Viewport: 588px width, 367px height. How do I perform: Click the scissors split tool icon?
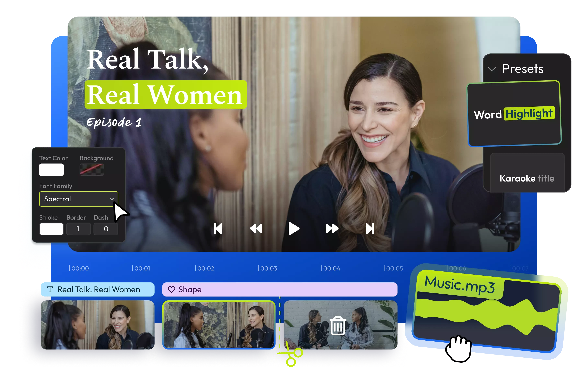point(290,354)
